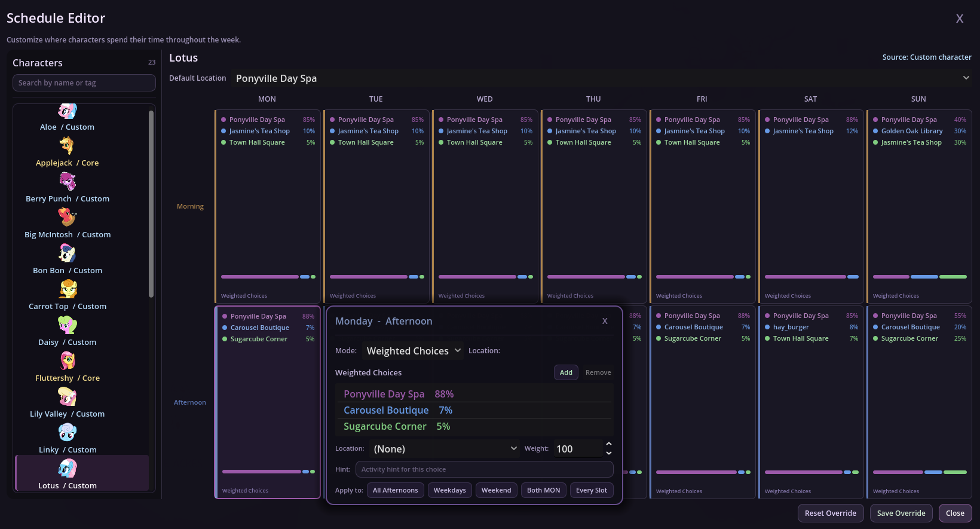Click the Close button at bottom right

[955, 513]
